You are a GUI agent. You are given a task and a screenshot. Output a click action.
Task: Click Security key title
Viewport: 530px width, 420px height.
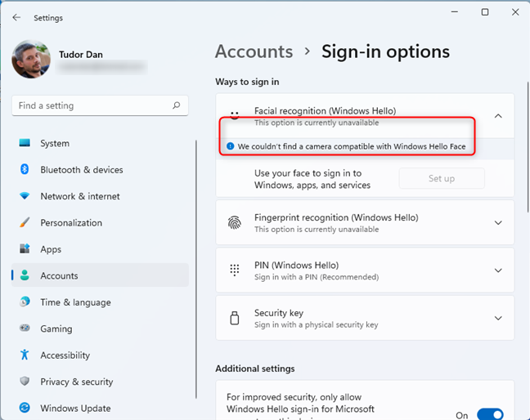(279, 313)
